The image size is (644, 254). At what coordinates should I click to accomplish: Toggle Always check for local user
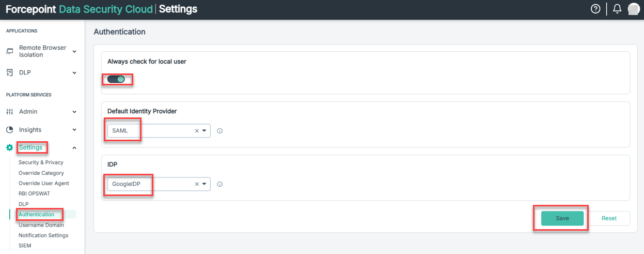point(117,79)
